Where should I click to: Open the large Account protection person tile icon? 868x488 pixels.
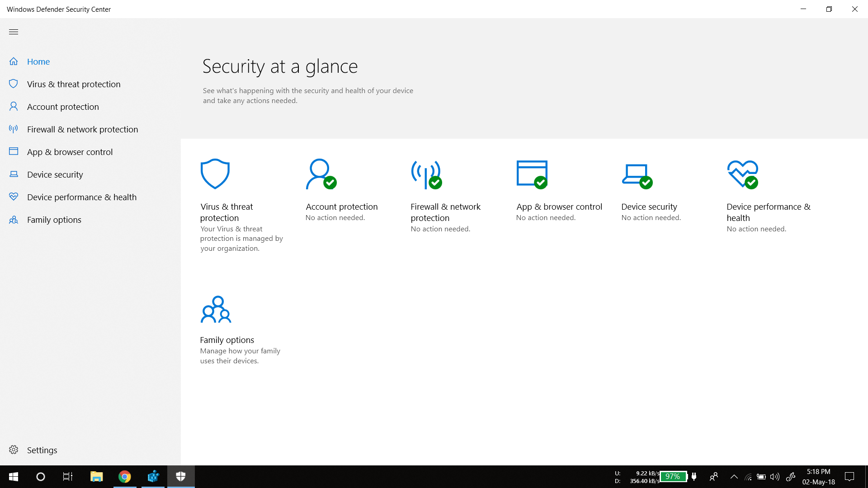[321, 174]
